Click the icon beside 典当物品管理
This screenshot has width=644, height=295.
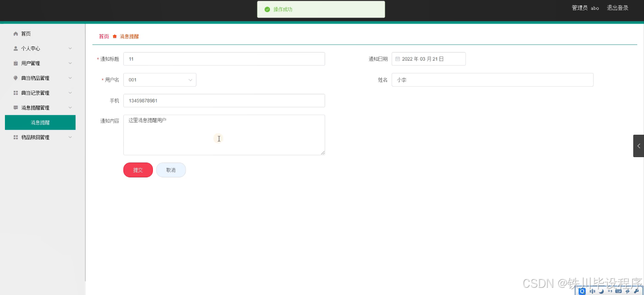point(16,78)
